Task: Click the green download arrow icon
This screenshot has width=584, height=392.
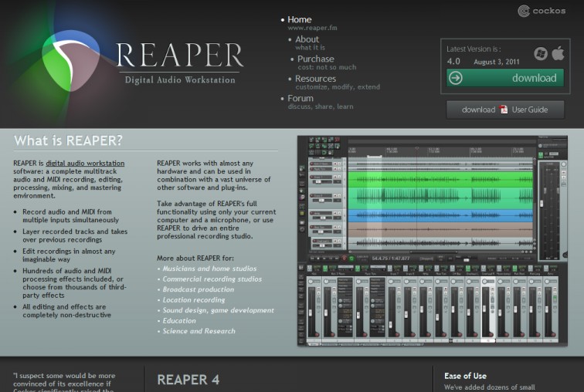Action: pyautogui.click(x=456, y=78)
